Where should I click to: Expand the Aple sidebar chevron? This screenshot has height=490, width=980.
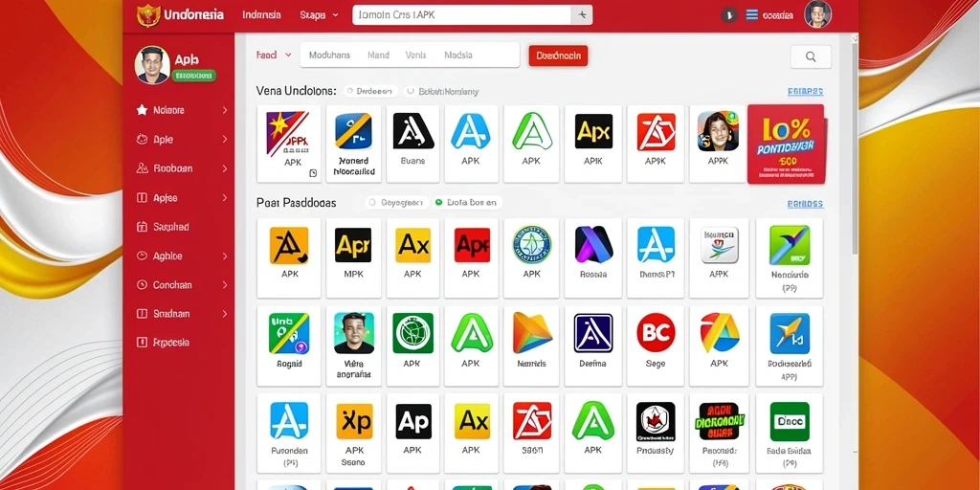[224, 140]
